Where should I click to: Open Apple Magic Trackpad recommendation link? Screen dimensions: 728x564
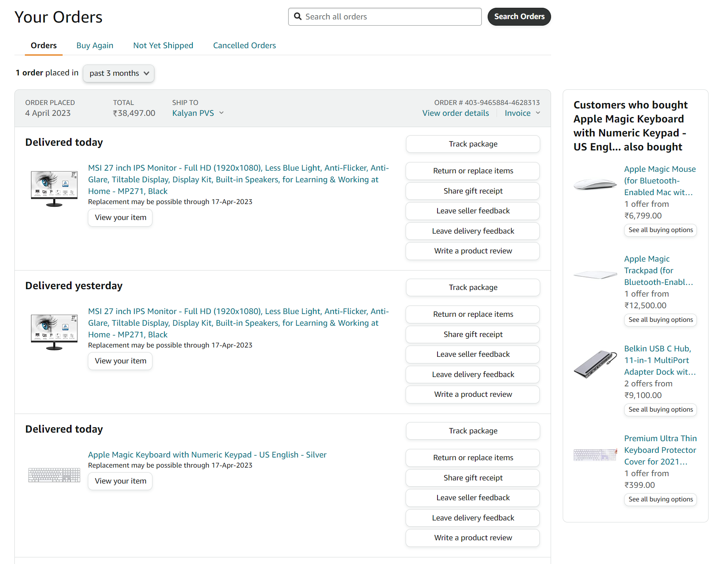click(658, 271)
